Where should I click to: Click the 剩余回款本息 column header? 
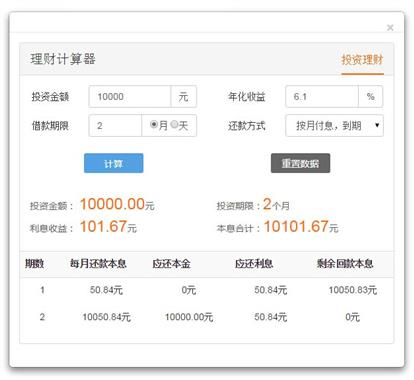click(345, 264)
